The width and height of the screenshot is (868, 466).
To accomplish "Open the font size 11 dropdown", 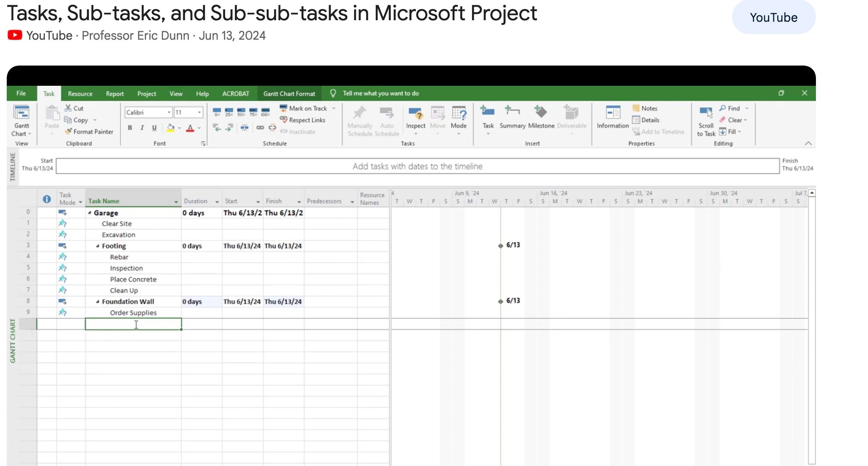I will [199, 112].
